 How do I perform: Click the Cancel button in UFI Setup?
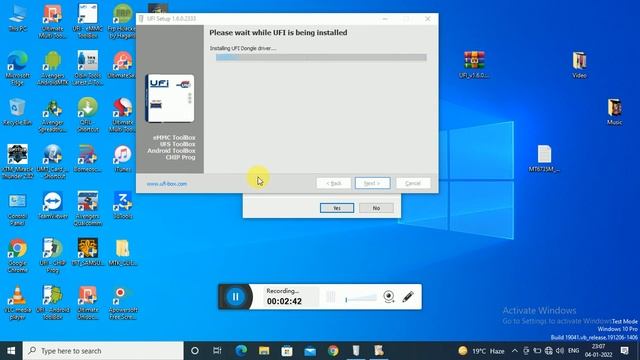[413, 183]
